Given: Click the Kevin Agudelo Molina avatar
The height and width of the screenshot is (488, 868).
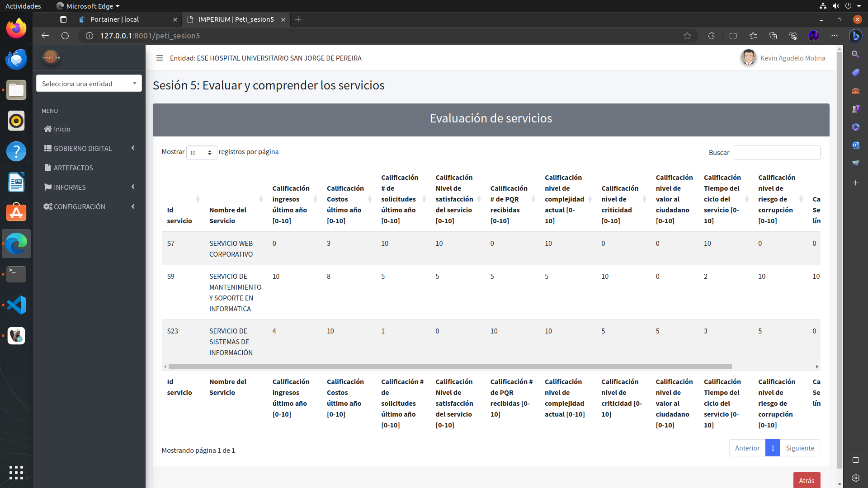Looking at the screenshot, I should point(748,58).
